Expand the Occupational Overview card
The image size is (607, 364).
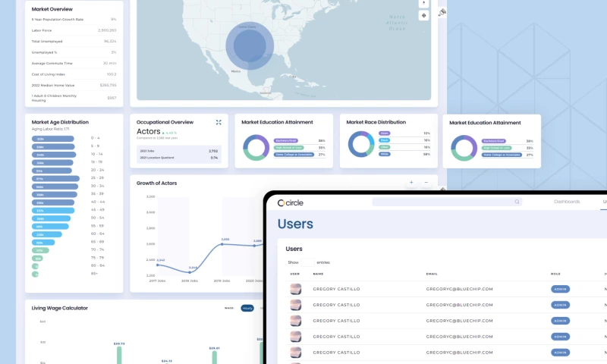coord(219,122)
